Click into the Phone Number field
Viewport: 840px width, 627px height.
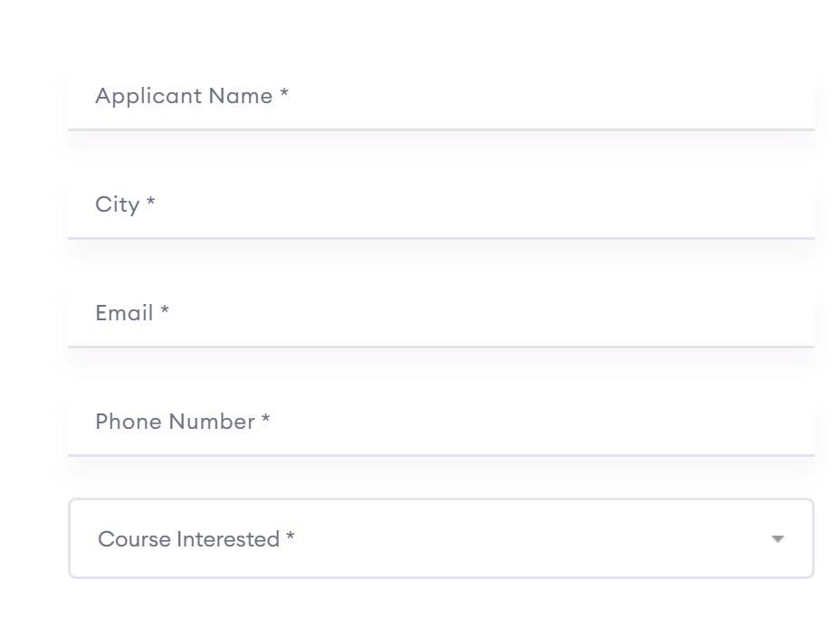441,423
